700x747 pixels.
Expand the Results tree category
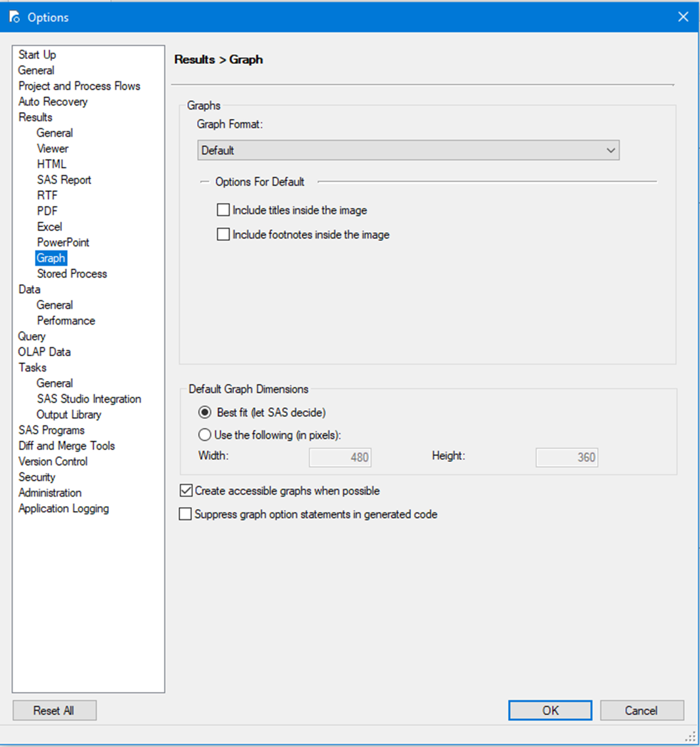(x=34, y=117)
